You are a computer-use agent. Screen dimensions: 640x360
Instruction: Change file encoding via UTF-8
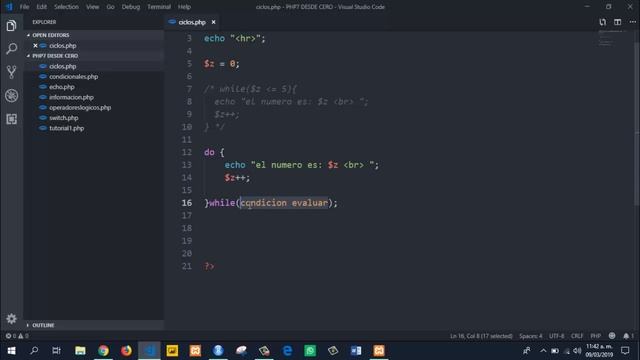[556, 336]
